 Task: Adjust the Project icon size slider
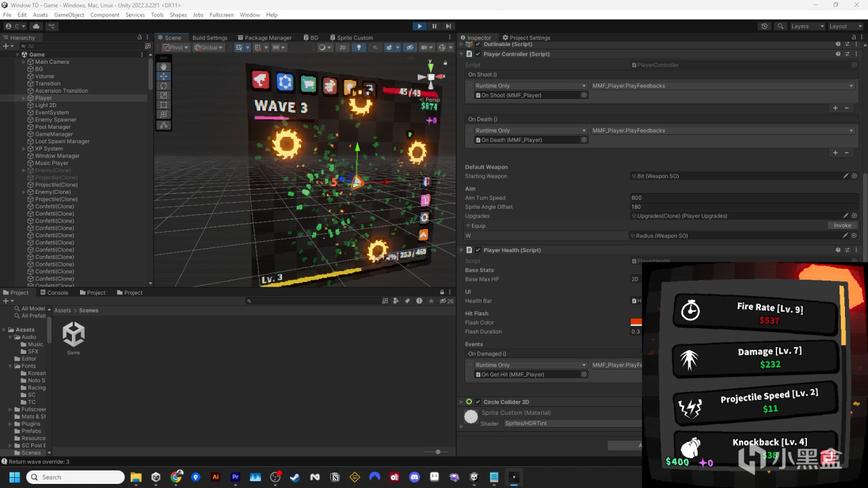438,452
